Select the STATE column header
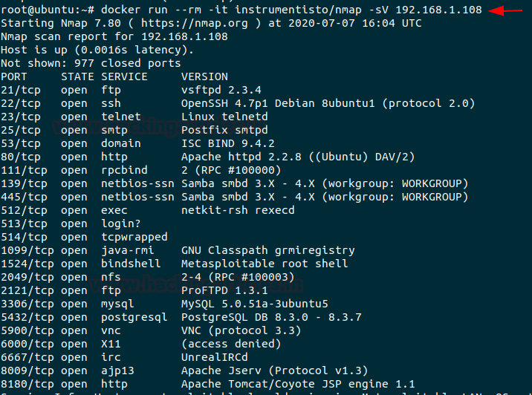 (77, 76)
